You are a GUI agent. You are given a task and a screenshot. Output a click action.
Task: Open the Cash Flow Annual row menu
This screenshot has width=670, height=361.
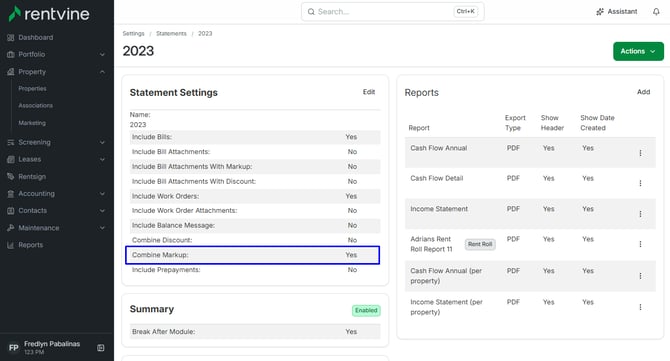tap(640, 153)
